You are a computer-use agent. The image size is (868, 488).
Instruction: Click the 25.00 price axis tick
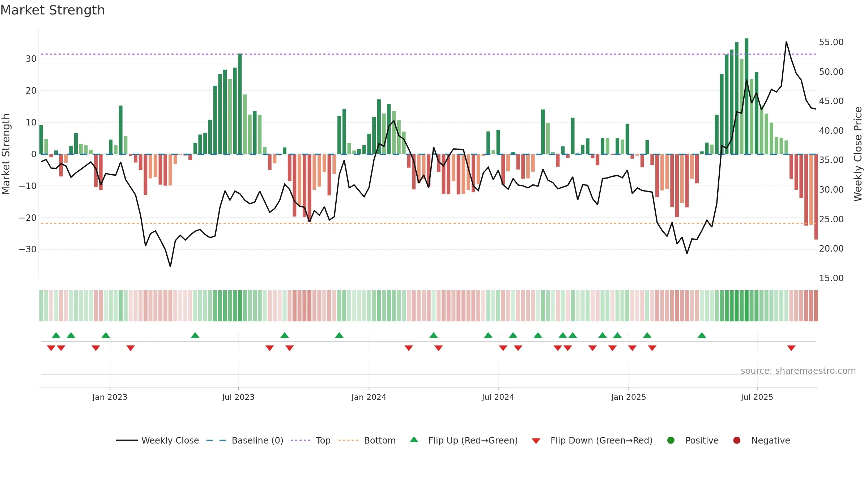pyautogui.click(x=831, y=219)
